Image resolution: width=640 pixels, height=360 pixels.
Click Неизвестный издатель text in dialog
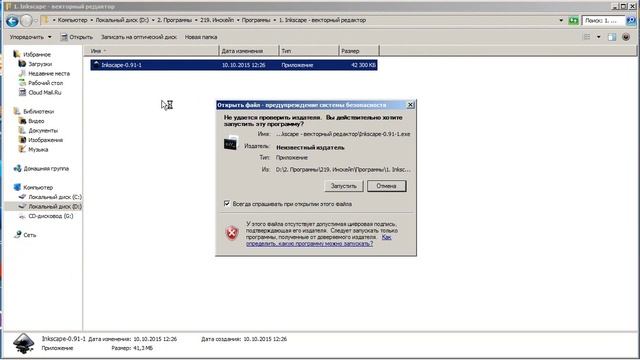[x=310, y=148]
